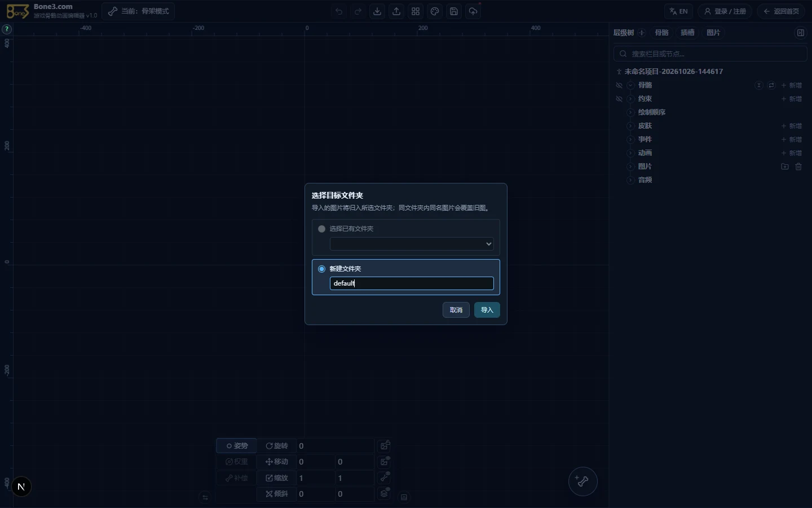Click the round help question mark icon
This screenshot has height=508, width=812.
click(x=7, y=29)
